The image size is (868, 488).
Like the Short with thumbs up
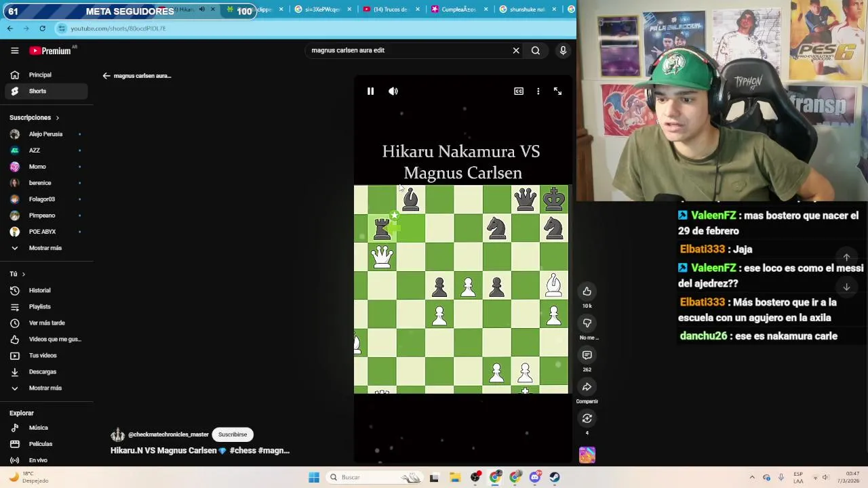coord(587,291)
